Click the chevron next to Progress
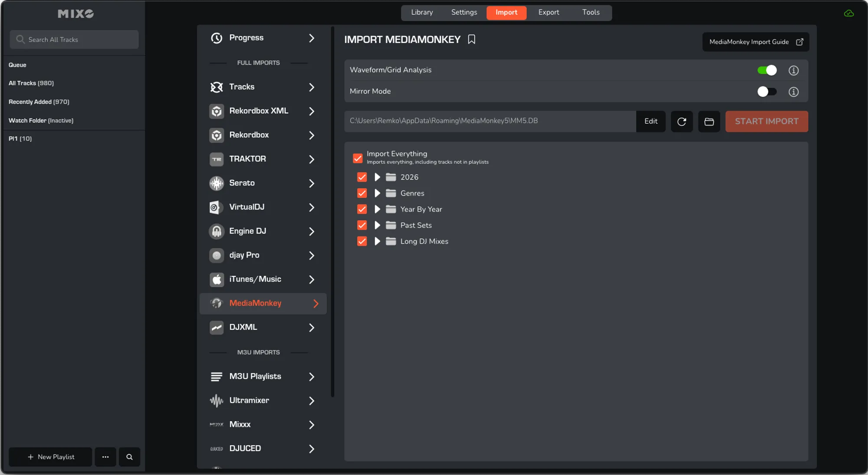Screen dimensions: 868x475 312,38
